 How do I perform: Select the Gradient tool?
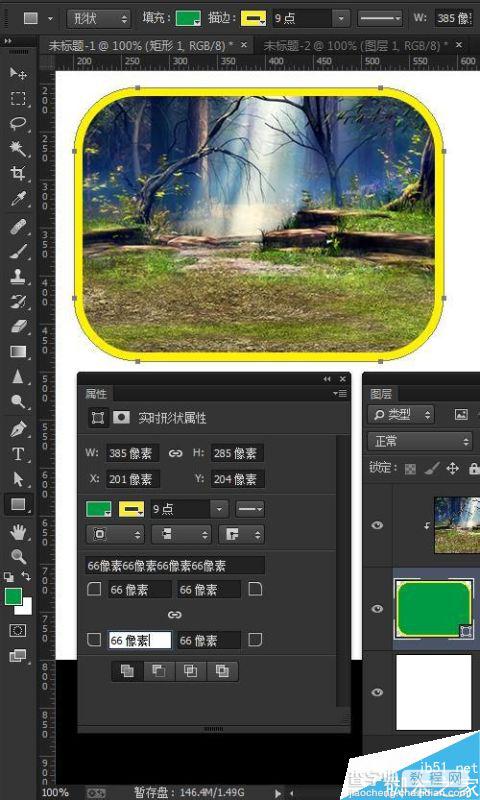(x=18, y=352)
